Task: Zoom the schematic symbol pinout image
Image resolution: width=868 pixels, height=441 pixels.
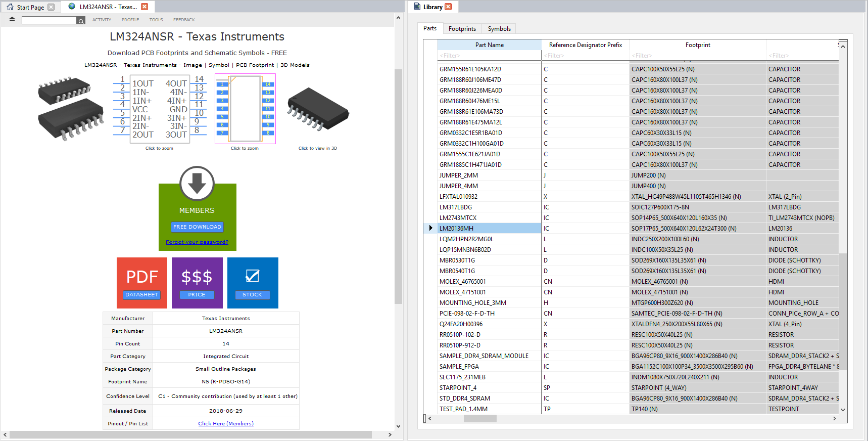Action: click(159, 109)
